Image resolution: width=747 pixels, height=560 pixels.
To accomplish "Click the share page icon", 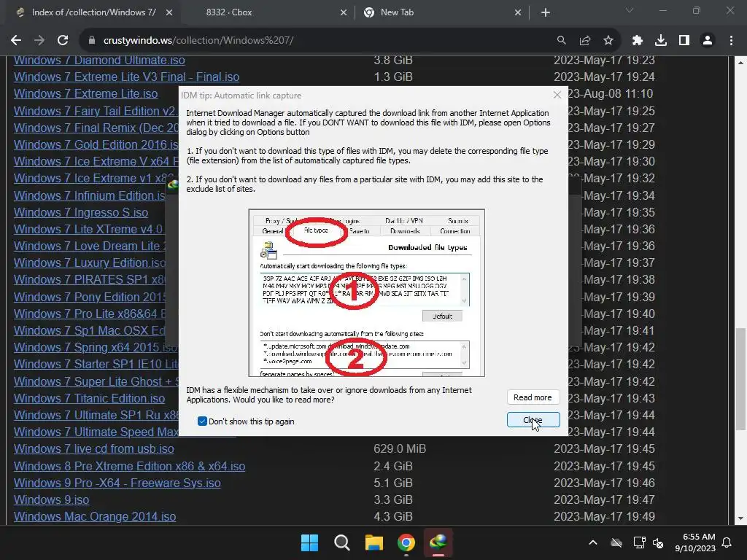I will click(585, 41).
